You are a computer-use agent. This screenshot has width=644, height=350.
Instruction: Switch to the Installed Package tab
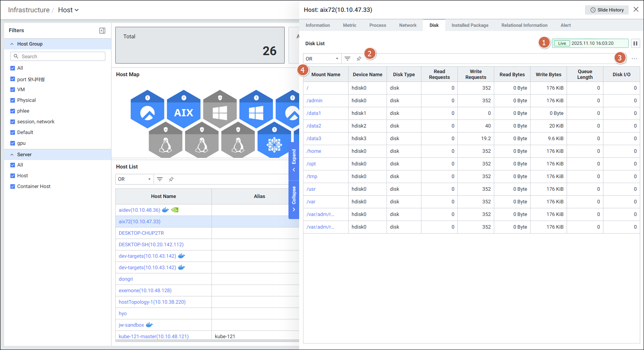click(470, 25)
